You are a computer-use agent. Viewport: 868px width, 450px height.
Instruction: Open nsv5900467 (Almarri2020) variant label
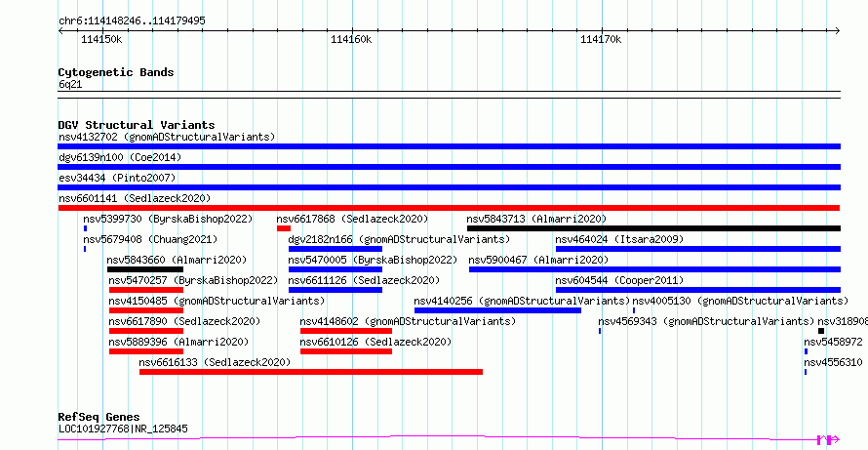tap(538, 260)
